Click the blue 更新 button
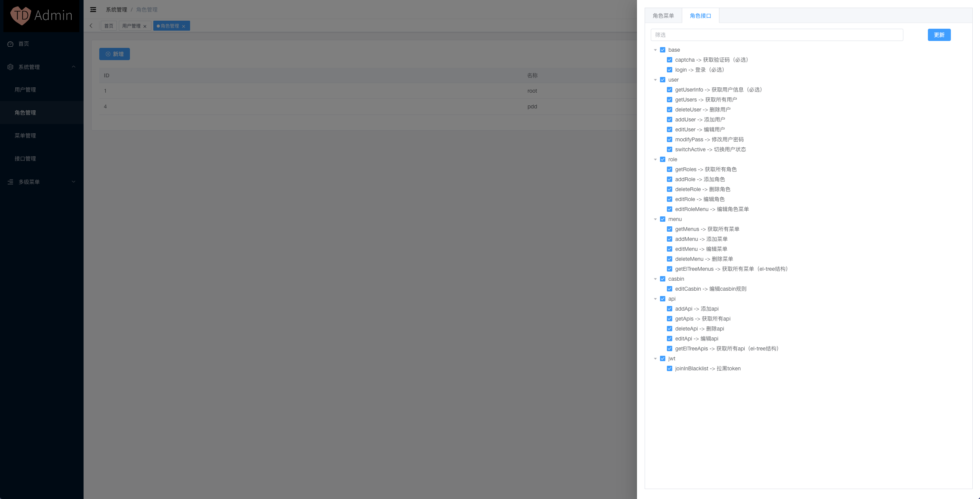This screenshot has width=980, height=499. tap(939, 35)
